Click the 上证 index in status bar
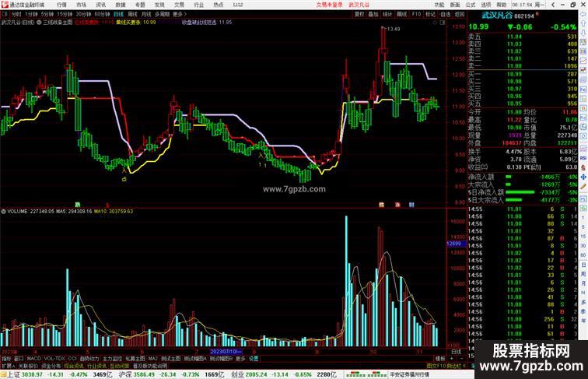This screenshot has height=379, width=588. (13, 374)
